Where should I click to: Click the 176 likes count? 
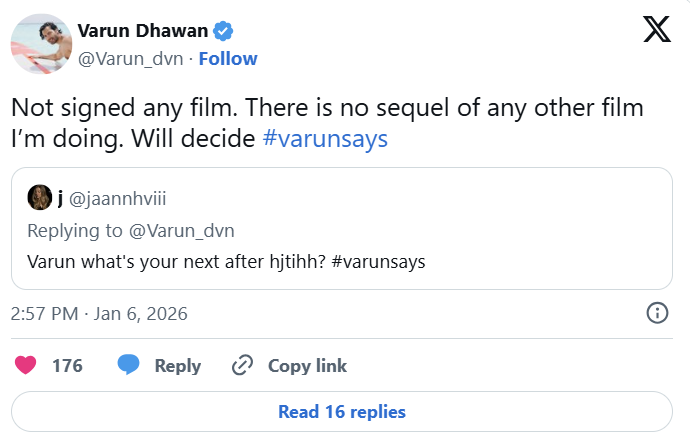(x=67, y=366)
